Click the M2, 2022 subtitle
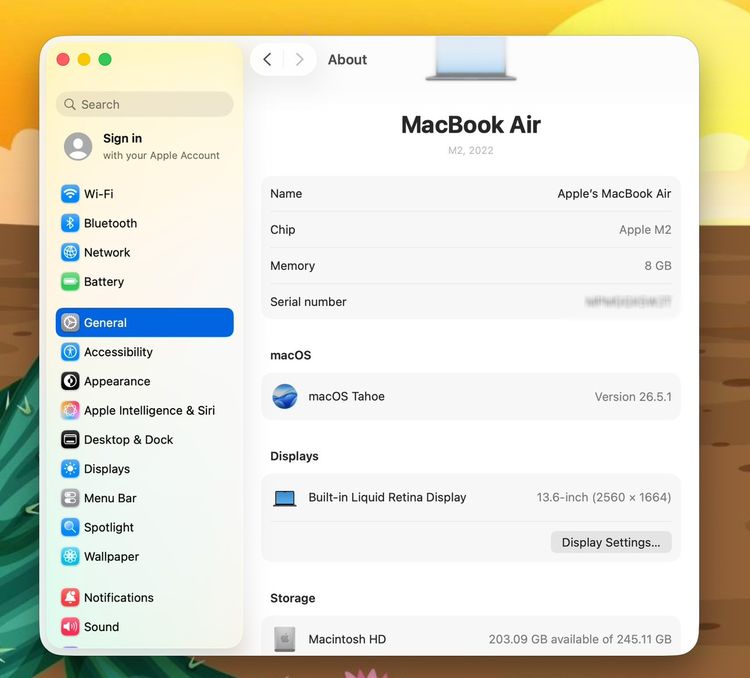 coord(471,150)
